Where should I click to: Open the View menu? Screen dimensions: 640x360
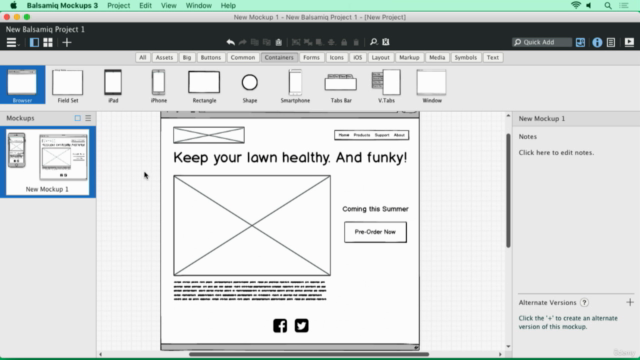tap(169, 5)
